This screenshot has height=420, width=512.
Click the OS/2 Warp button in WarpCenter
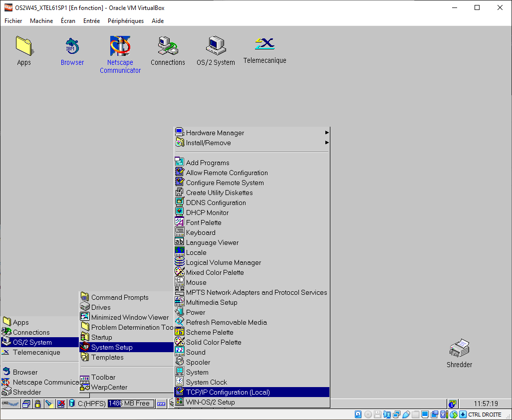[10, 404]
